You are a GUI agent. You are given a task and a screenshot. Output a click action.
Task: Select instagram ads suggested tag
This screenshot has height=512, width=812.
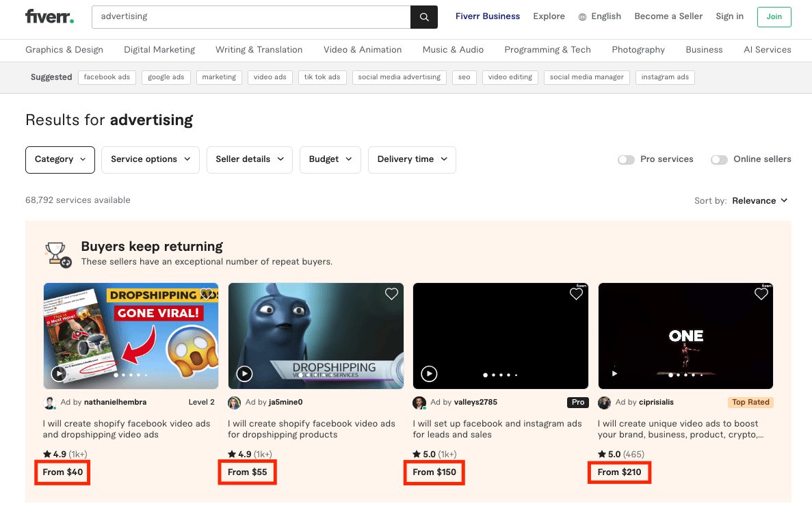coord(665,77)
